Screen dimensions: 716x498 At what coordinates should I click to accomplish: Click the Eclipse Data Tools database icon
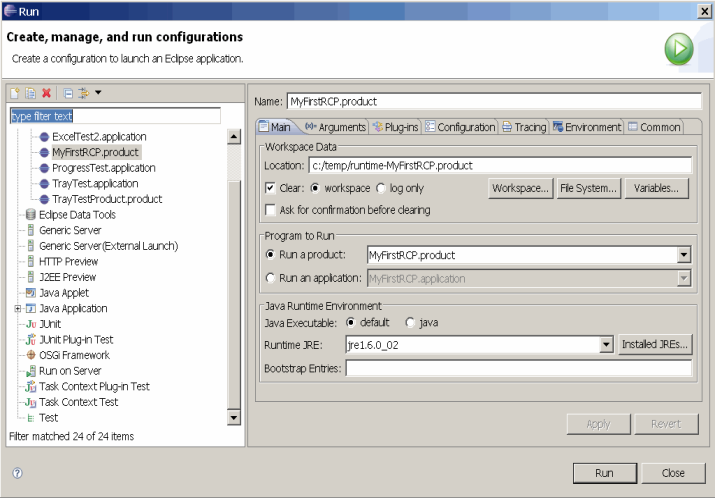point(31,215)
